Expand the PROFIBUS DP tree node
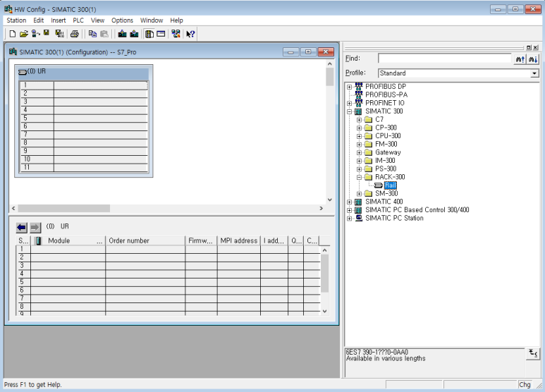The width and height of the screenshot is (545, 392). tap(349, 87)
